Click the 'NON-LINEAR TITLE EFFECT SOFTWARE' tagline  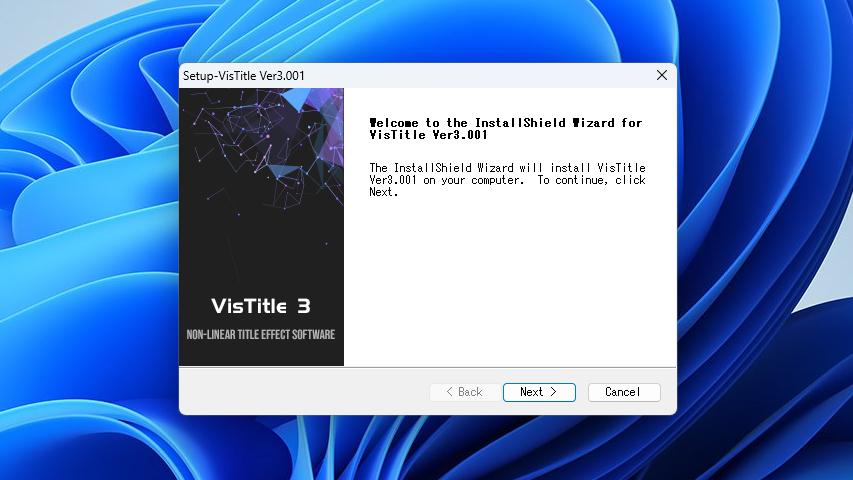coord(261,335)
